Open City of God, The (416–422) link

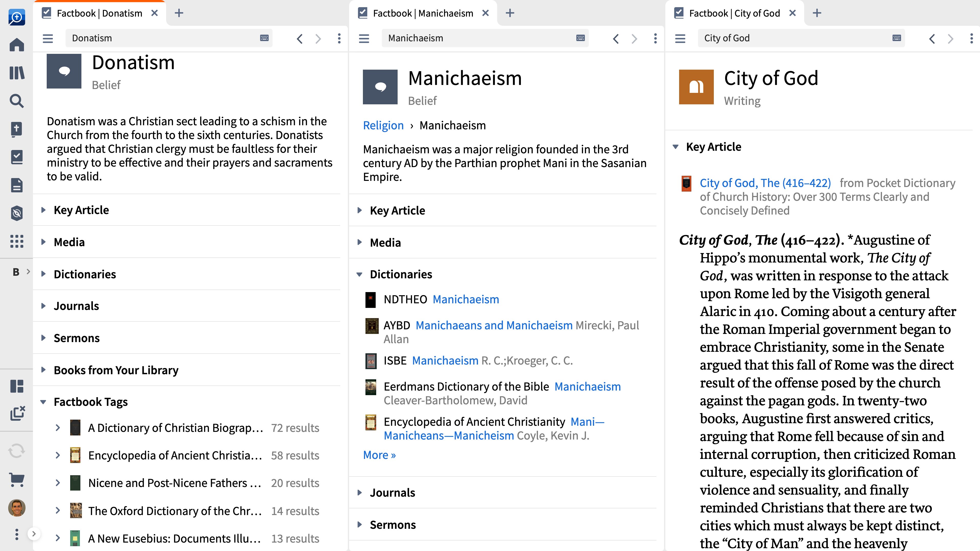point(765,183)
